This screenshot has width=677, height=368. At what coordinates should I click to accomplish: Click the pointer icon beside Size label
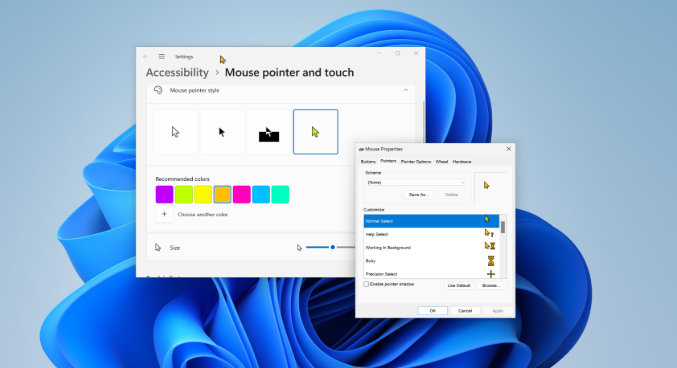click(158, 247)
